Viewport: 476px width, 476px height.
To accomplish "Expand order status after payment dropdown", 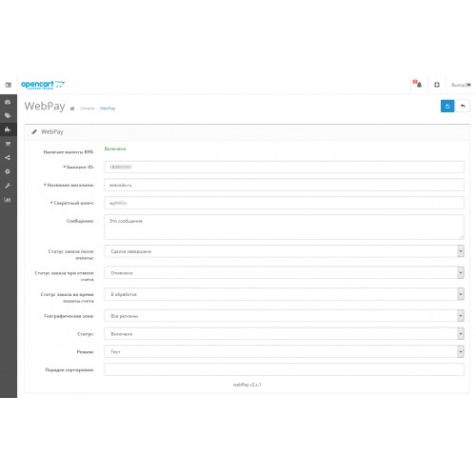I will (284, 251).
